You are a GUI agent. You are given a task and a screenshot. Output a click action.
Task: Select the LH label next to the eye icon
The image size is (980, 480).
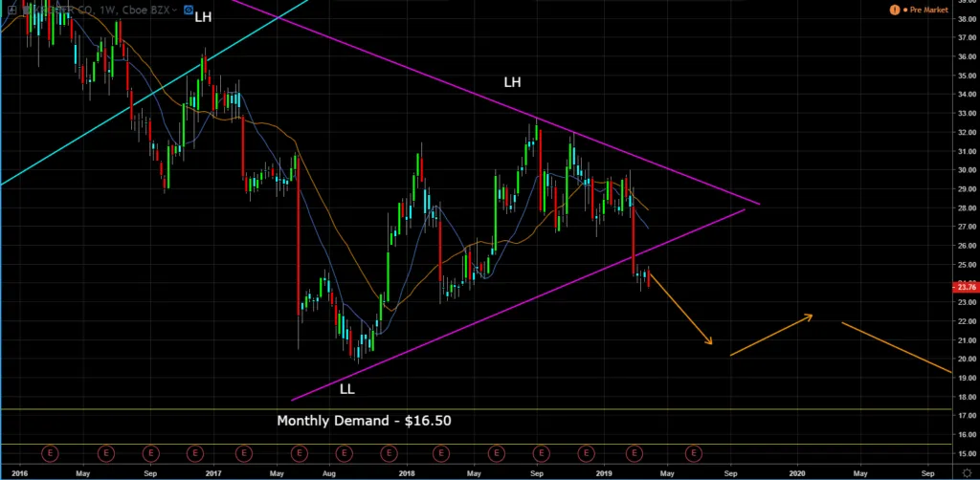pos(203,17)
